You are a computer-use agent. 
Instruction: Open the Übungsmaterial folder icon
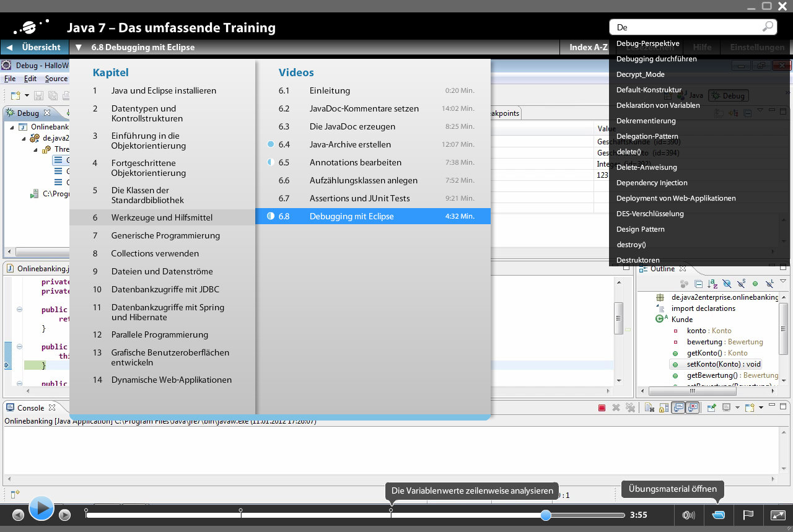click(718, 515)
